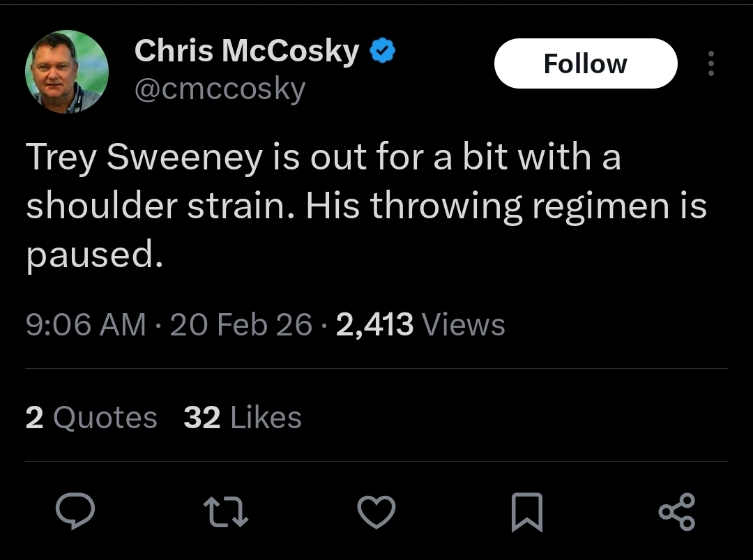The width and height of the screenshot is (753, 560).
Task: Reply to the tweet via speech bubble icon
Action: coord(75,512)
